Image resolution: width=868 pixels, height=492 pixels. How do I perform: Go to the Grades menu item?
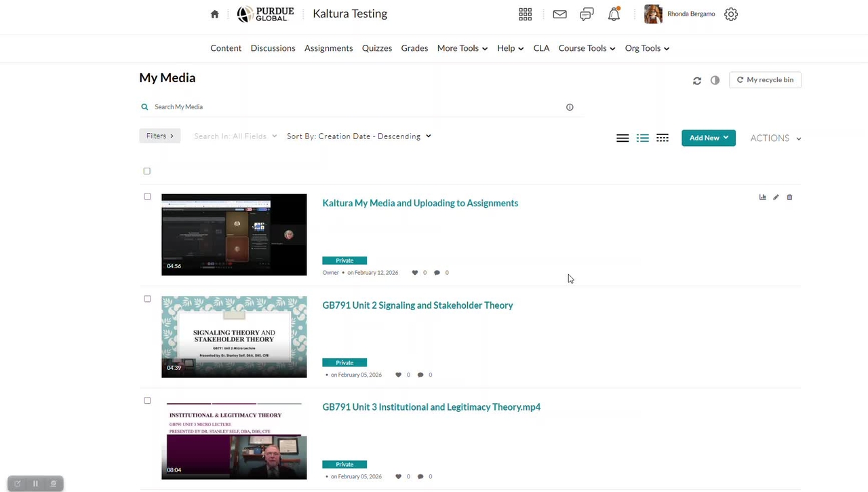coord(414,48)
